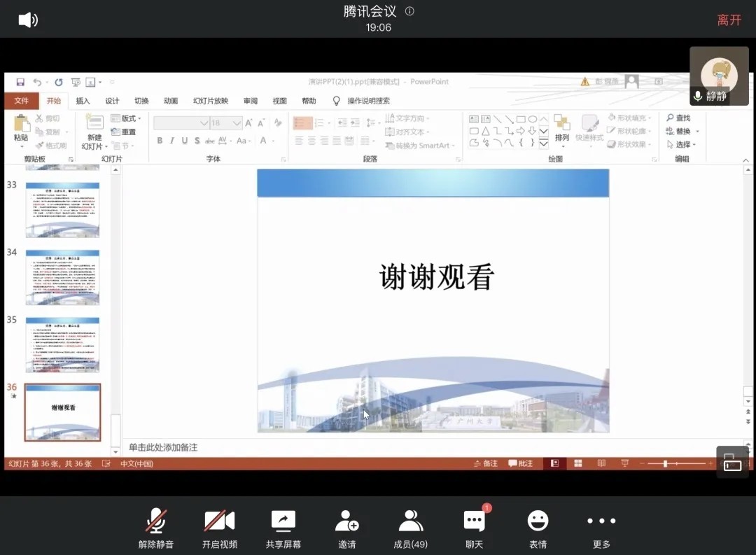
Task: Open the Select dropdown in Editing group
Action: pyautogui.click(x=683, y=144)
